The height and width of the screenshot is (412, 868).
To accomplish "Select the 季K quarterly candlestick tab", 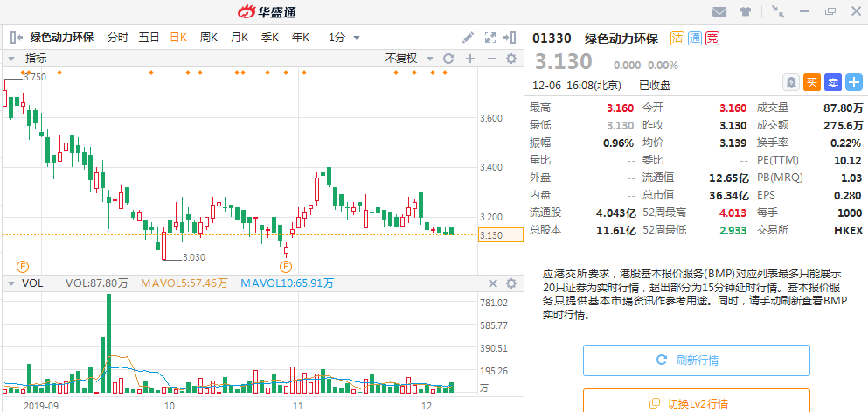I will 270,38.
